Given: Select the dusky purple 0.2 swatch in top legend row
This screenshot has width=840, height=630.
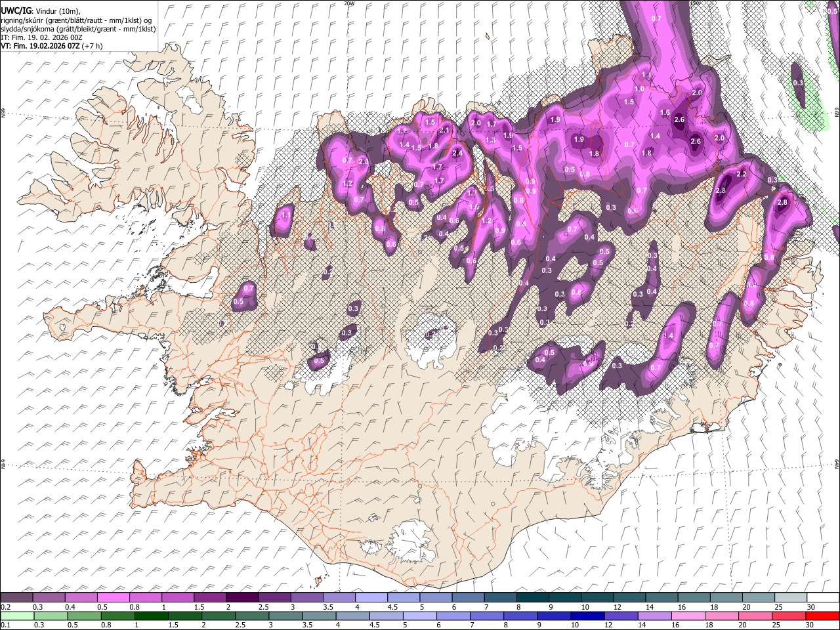Looking at the screenshot, I should click(16, 598).
